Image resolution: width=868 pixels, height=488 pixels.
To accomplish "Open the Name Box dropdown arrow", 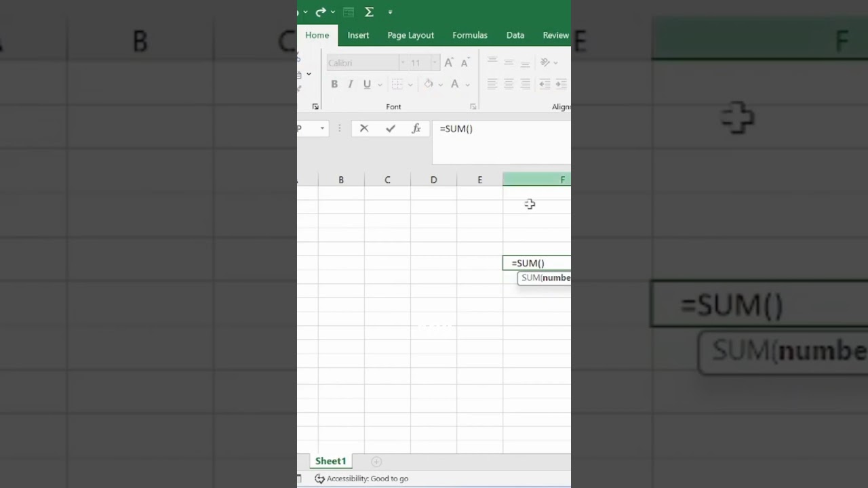I will point(322,128).
